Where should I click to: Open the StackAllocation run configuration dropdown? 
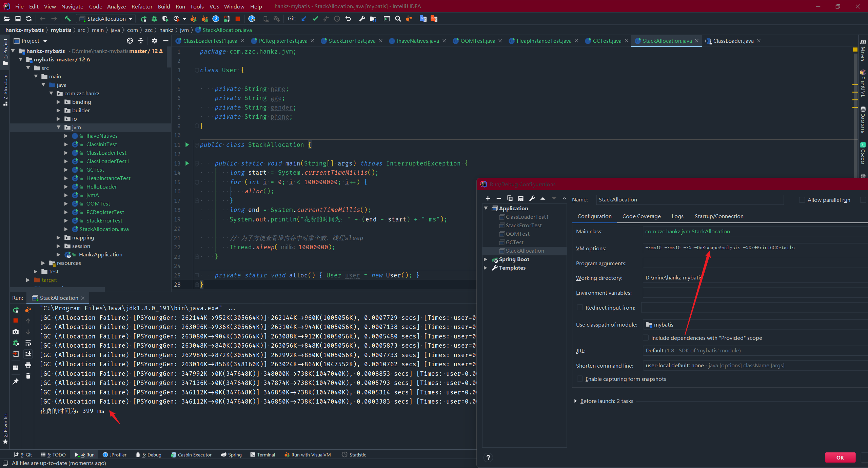click(x=106, y=19)
